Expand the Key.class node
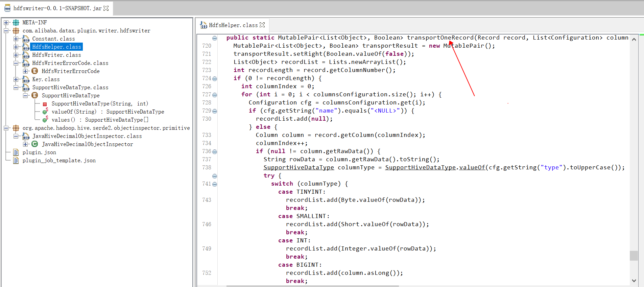This screenshot has width=644, height=287. (16, 79)
